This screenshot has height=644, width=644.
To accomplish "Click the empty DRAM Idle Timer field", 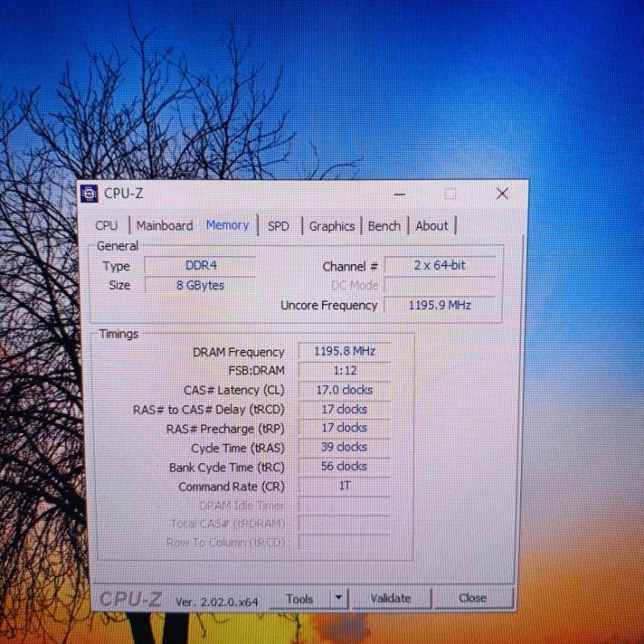I will click(345, 506).
